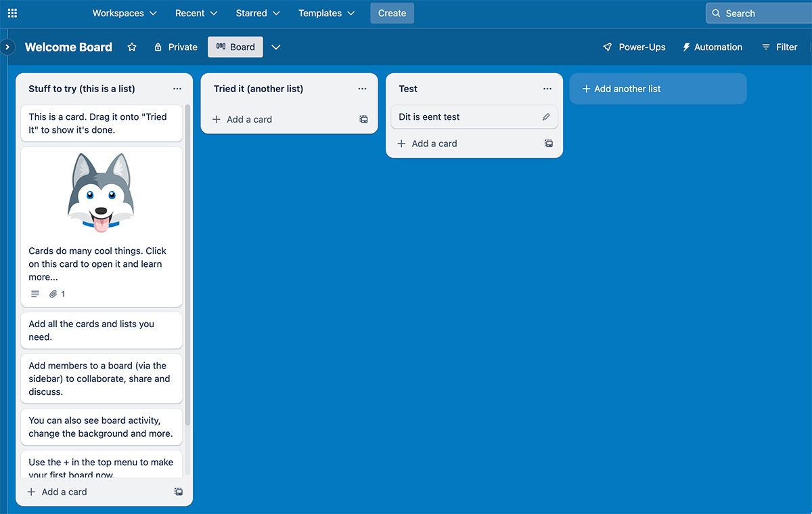This screenshot has width=812, height=514.
Task: Open list actions for Stuff to try
Action: (x=177, y=89)
